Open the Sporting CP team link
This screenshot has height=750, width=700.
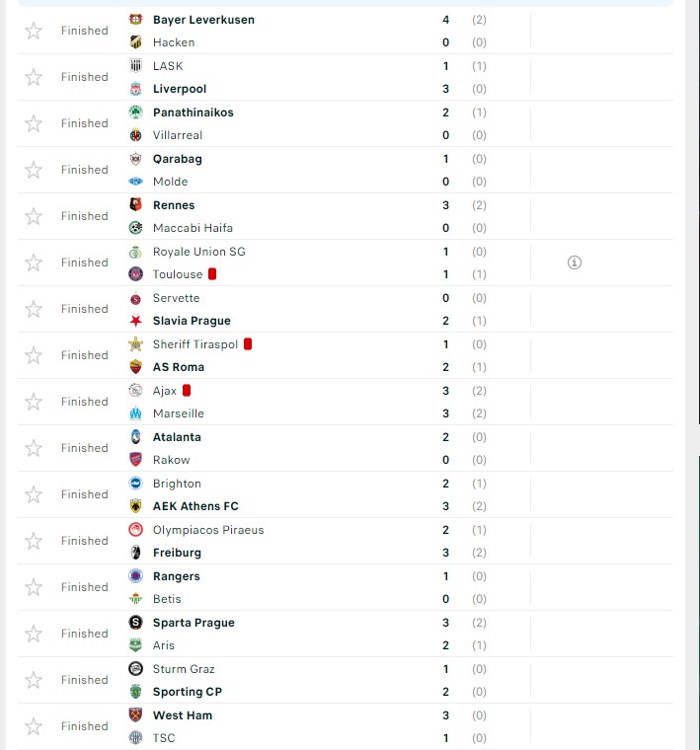point(188,692)
